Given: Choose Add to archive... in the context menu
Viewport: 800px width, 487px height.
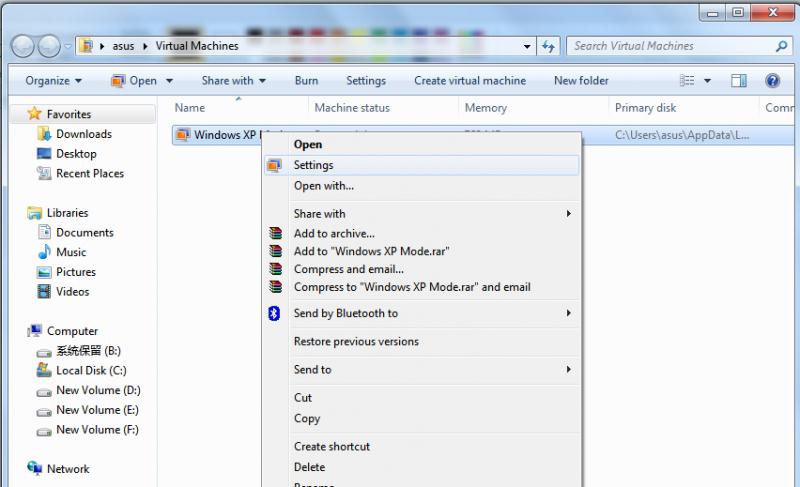Looking at the screenshot, I should [x=421, y=234].
